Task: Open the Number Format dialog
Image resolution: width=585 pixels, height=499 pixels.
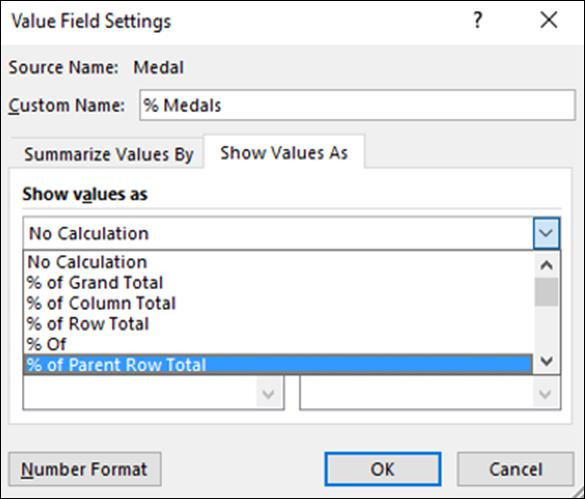Action: (x=85, y=469)
